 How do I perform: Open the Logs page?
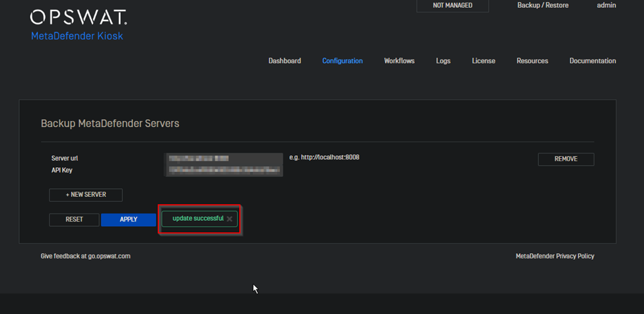click(443, 61)
